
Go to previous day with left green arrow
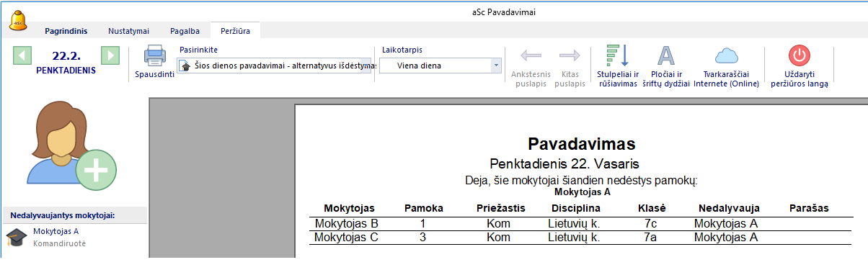pos(23,56)
